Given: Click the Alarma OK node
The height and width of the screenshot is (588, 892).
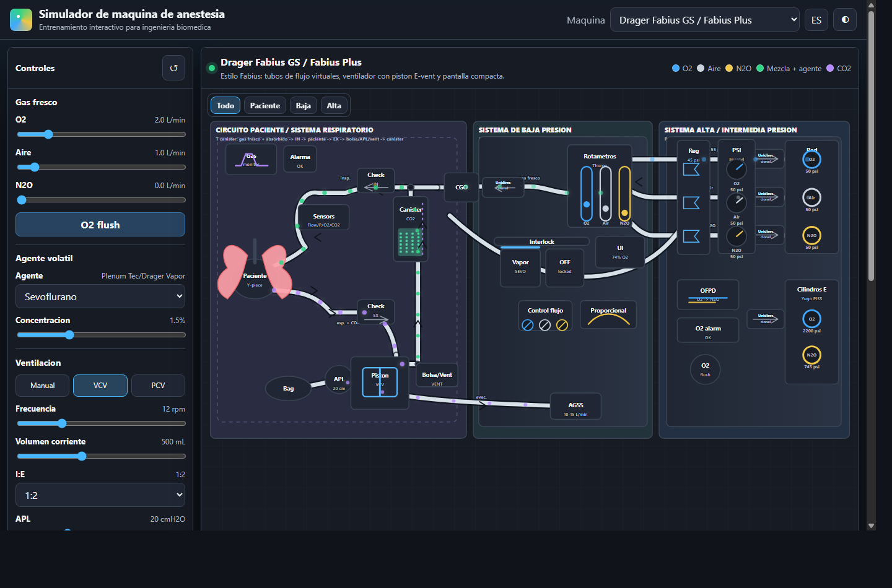Looking at the screenshot, I should point(300,160).
